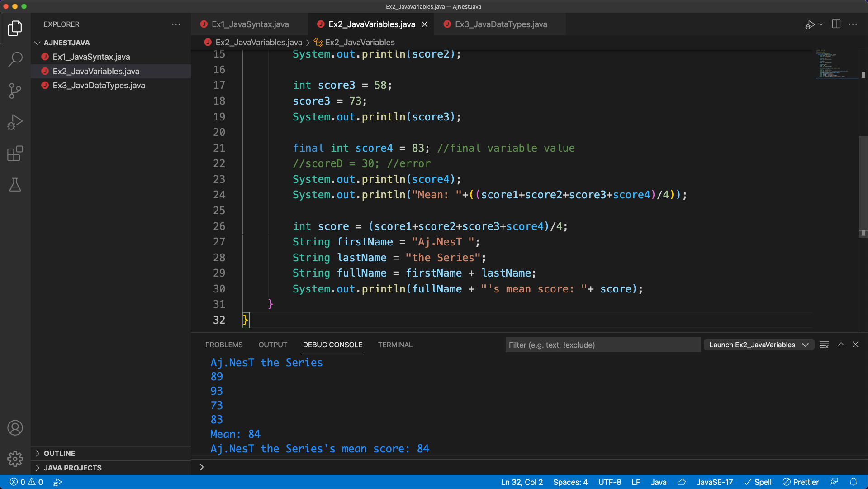Expand the JAVA PROJECTS section
This screenshot has width=868, height=489.
(72, 468)
